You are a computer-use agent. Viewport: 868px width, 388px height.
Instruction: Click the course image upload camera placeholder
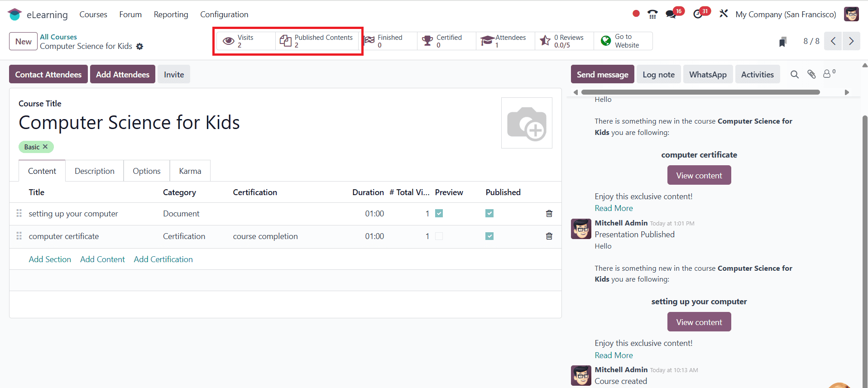point(527,123)
